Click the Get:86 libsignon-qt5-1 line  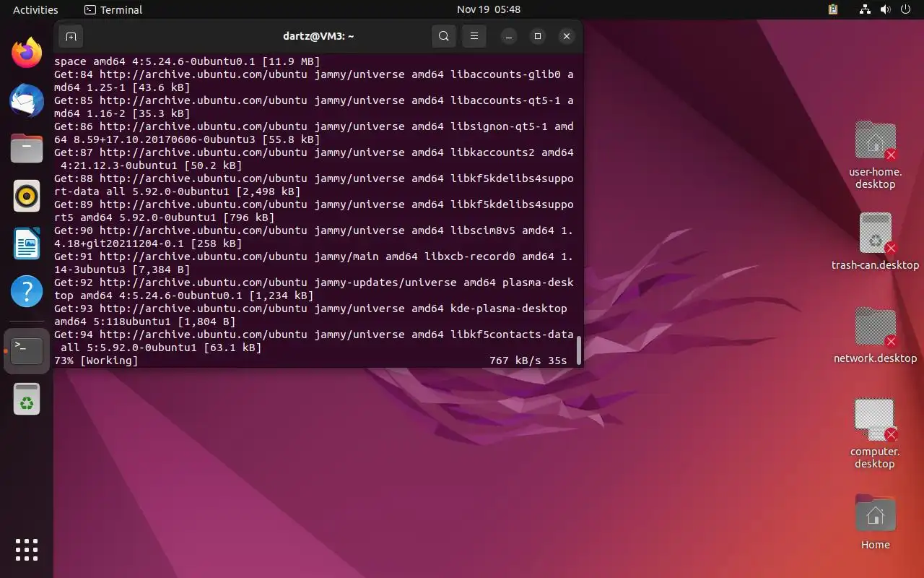pyautogui.click(x=314, y=133)
